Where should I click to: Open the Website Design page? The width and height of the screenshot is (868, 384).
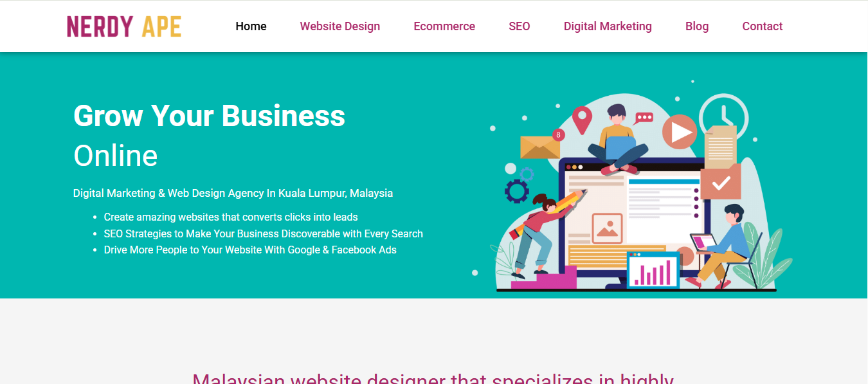[340, 26]
